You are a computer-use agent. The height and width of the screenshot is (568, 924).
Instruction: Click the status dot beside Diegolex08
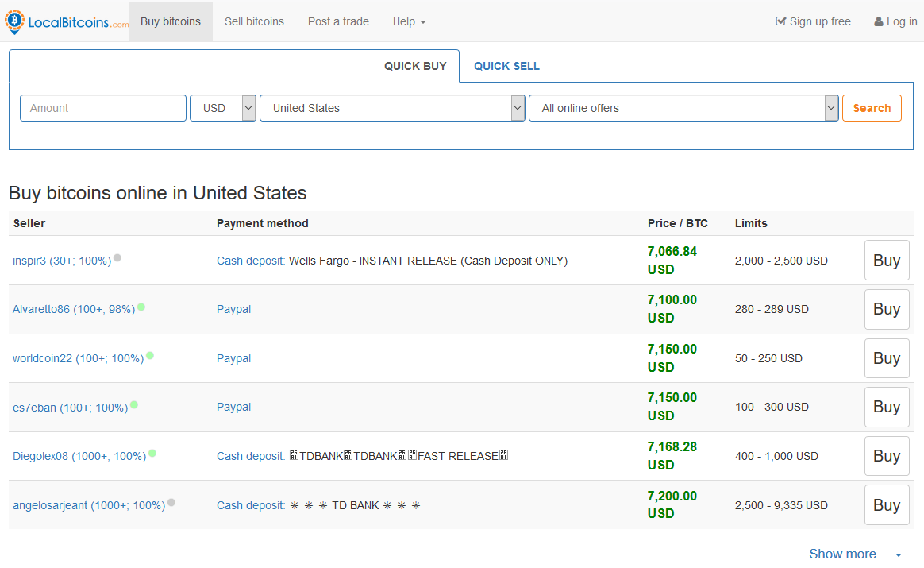click(x=152, y=454)
